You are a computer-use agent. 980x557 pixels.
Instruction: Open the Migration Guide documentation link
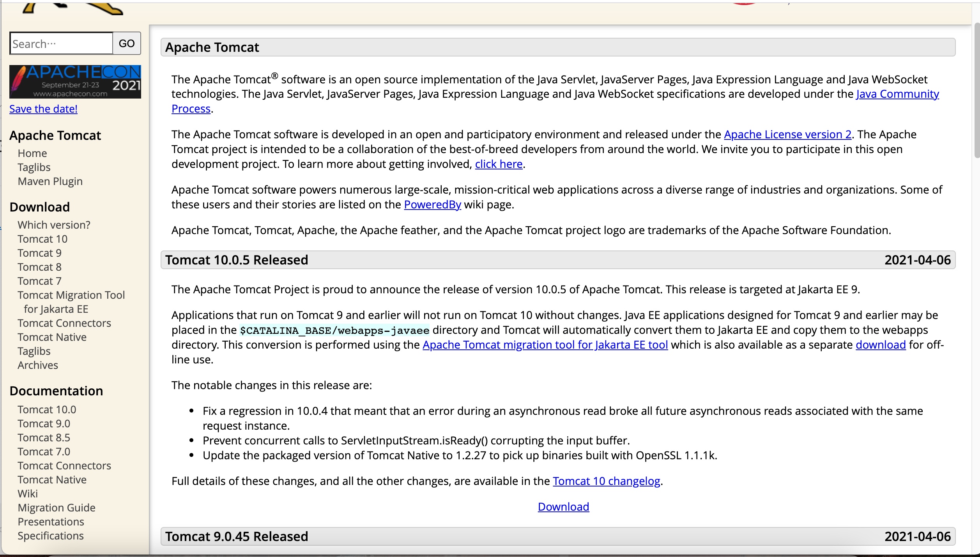tap(57, 508)
